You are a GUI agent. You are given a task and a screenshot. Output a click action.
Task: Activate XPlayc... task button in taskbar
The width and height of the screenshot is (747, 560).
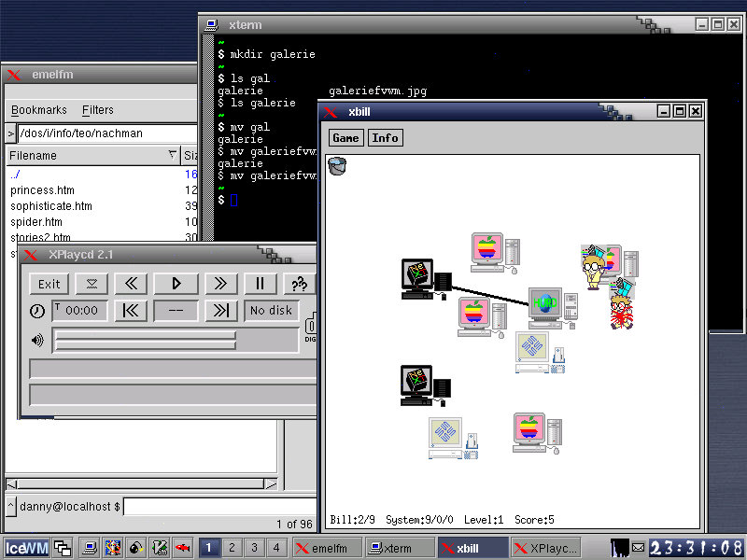[x=545, y=548]
